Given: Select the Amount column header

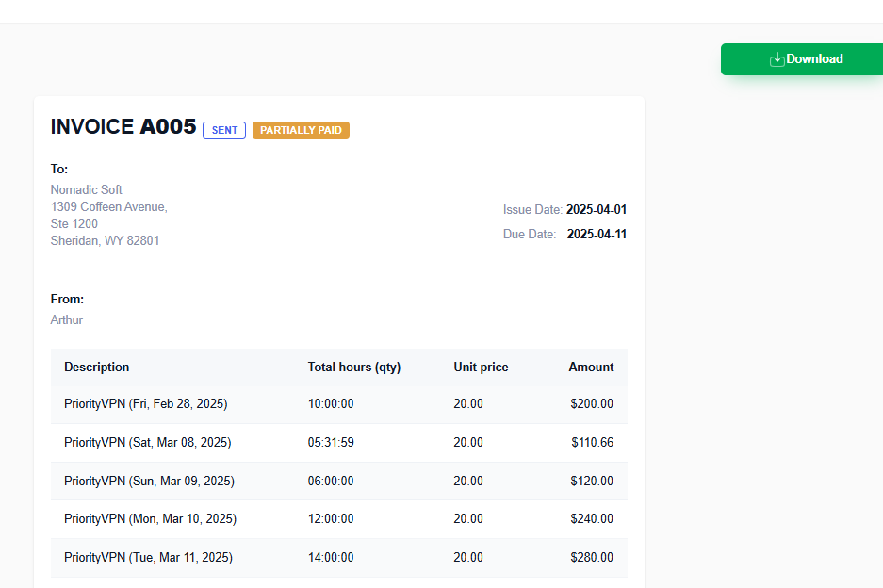Looking at the screenshot, I should click(591, 367).
